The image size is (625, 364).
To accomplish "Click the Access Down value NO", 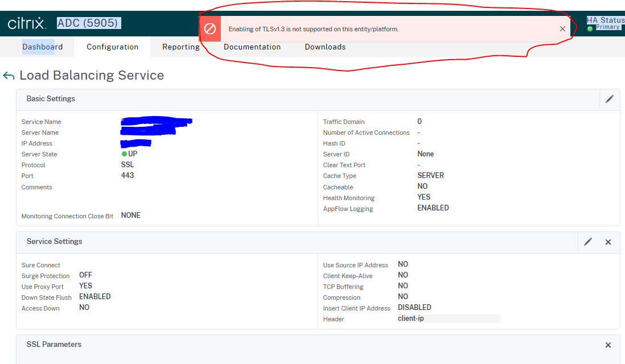I will click(x=84, y=308).
